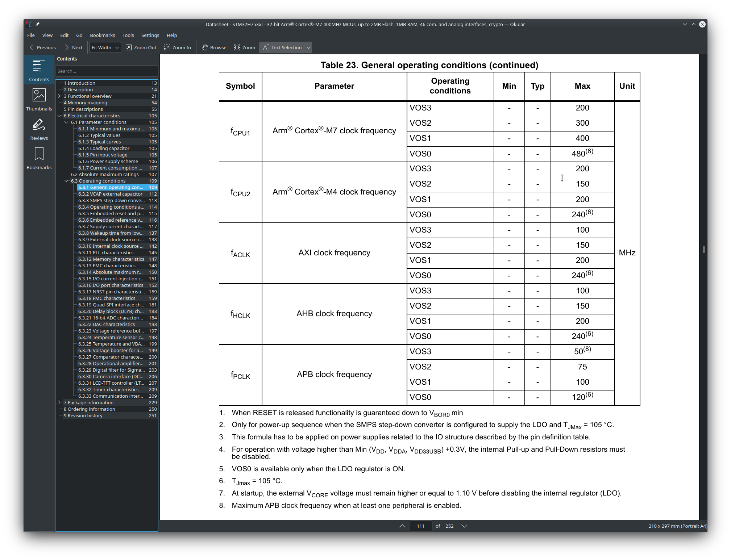Open the Help menu
The image size is (731, 560).
tap(172, 35)
